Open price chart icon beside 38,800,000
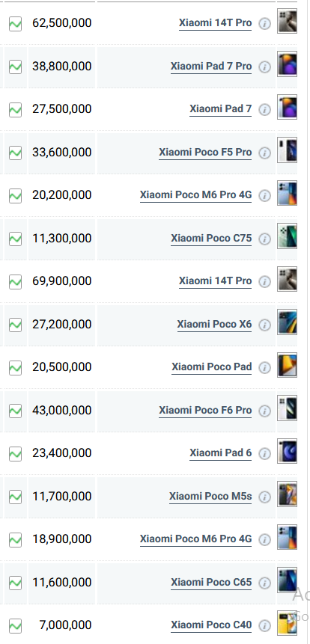Viewport: 310px width, 644px height. point(15,67)
